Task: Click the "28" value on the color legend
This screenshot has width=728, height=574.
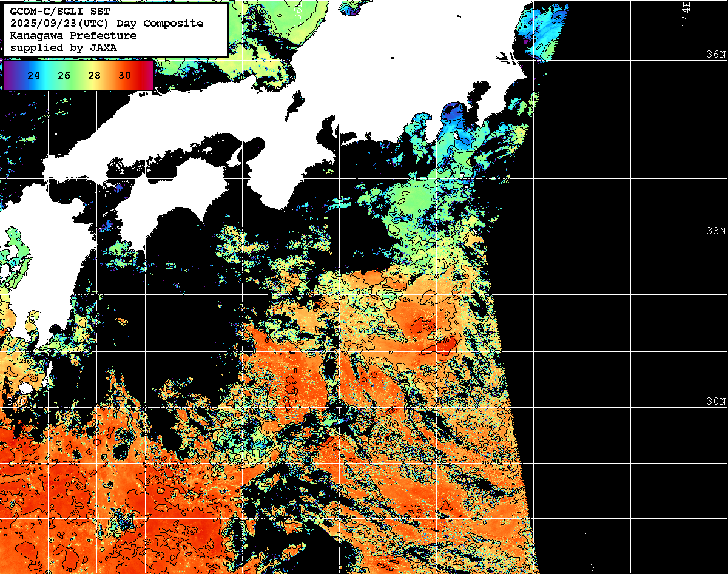Action: [x=95, y=76]
